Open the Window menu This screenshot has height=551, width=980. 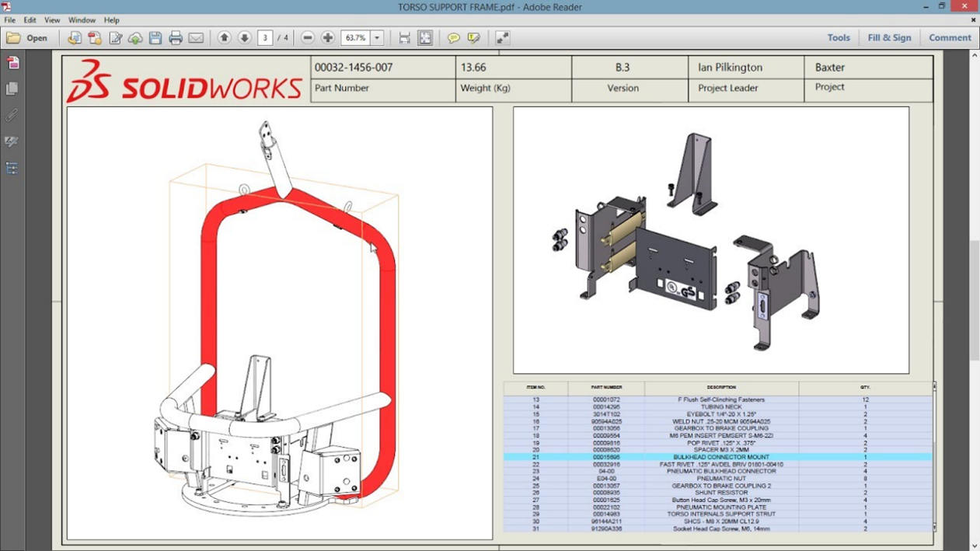[x=82, y=20]
